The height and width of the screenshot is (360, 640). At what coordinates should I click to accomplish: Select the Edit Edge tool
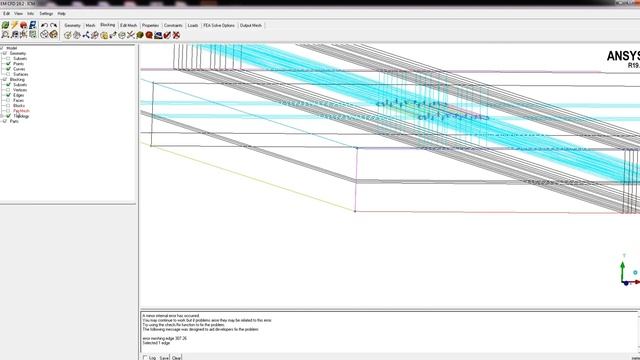tap(131, 36)
